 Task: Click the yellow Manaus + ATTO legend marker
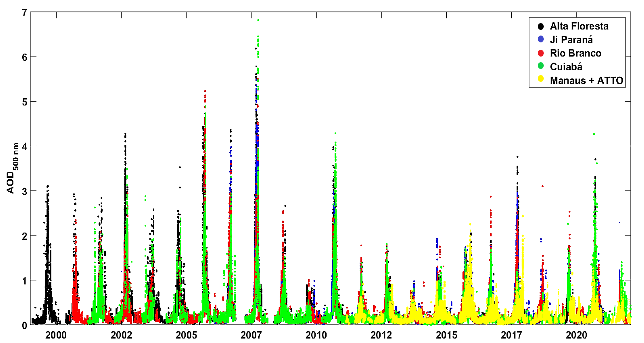541,79
